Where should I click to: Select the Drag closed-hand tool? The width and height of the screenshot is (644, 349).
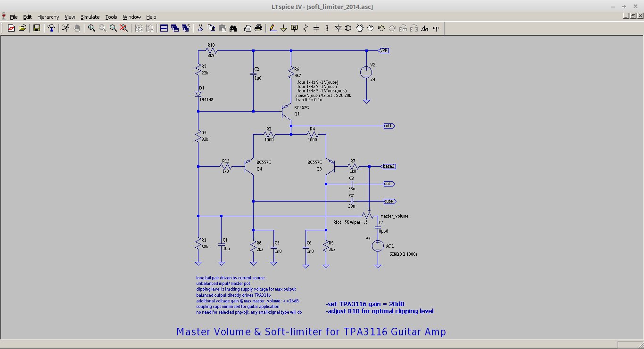[371, 28]
